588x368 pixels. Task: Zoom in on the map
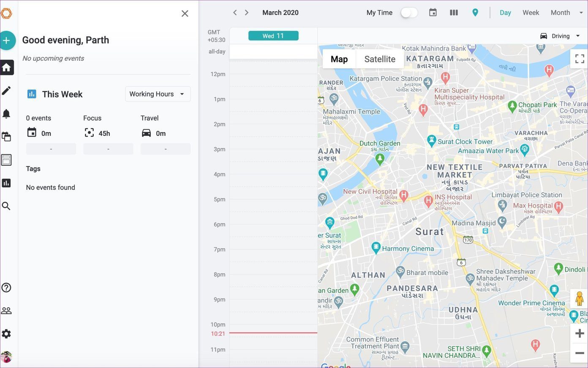click(x=580, y=333)
